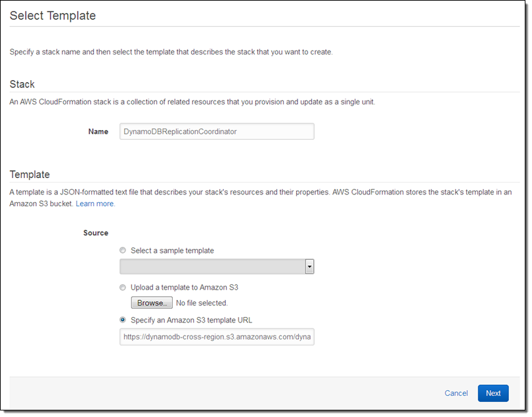The image size is (532, 417).
Task: Select the 'Specify an Amazon S3 template URL' radio
Action: 123,320
